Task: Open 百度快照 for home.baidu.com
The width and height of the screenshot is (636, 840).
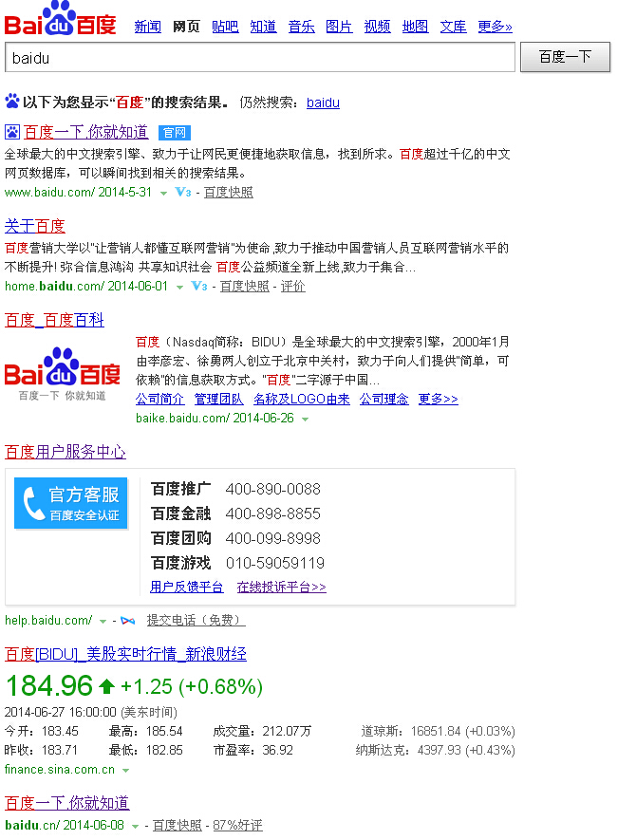Action: click(x=245, y=287)
